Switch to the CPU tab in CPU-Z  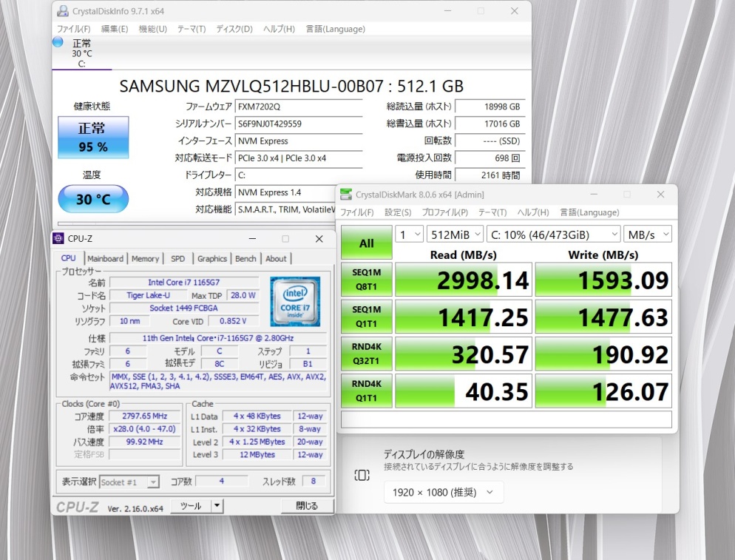69,258
